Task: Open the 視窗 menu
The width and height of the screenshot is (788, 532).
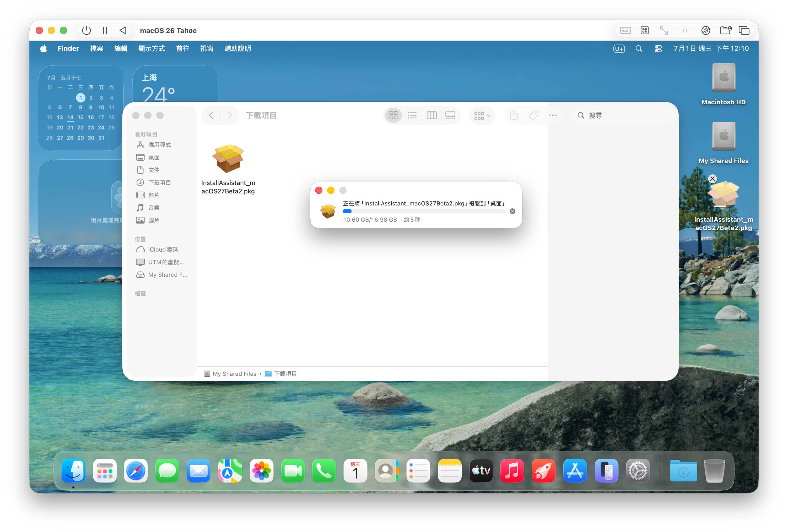Action: 207,48
